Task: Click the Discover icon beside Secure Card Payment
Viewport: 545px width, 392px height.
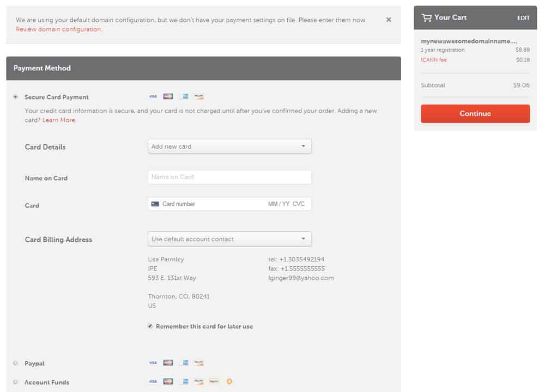Action: click(x=199, y=96)
